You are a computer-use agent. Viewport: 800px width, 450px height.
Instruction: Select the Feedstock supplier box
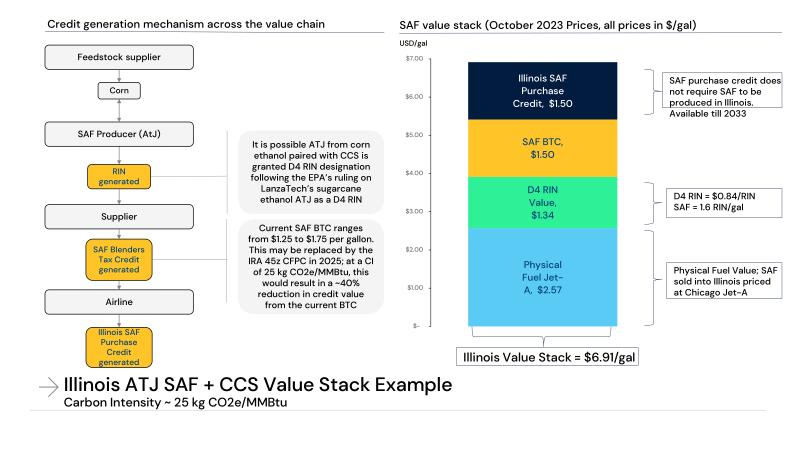(x=119, y=57)
